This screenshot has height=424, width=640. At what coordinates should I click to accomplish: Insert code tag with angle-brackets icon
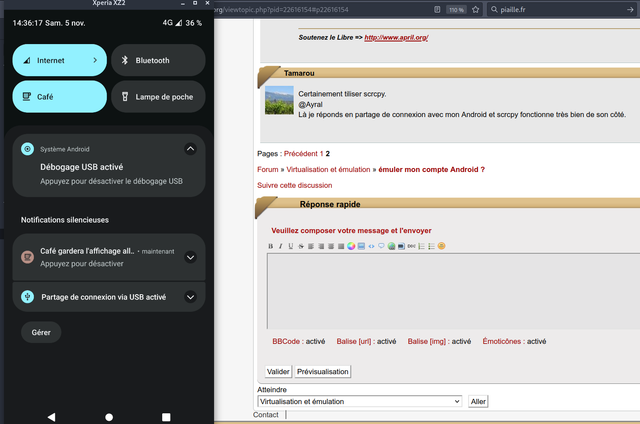371,246
